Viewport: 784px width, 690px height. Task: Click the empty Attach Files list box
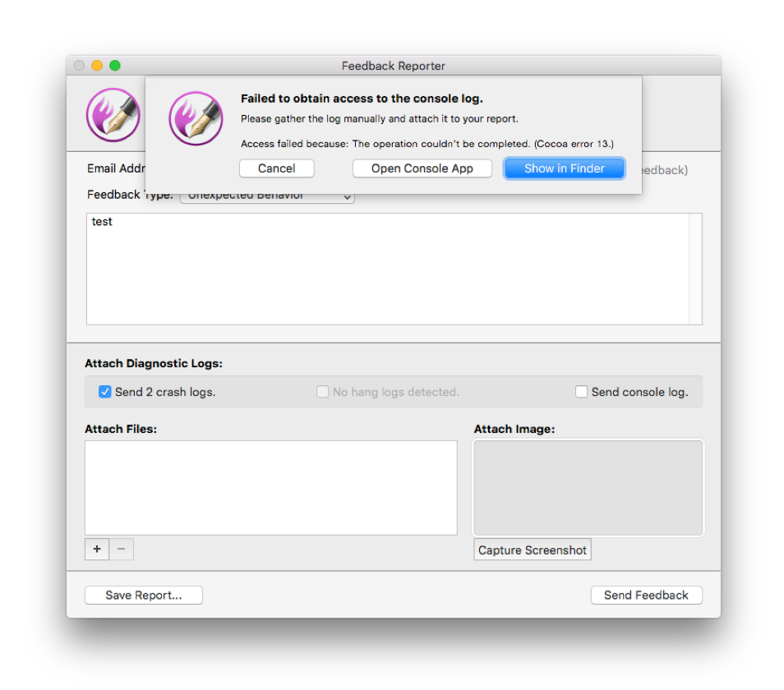click(x=271, y=488)
